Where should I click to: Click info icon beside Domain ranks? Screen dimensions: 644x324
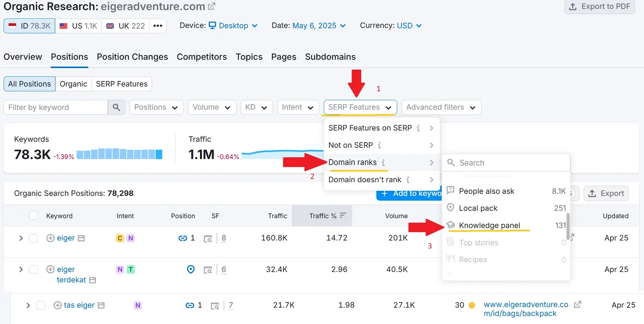point(383,162)
